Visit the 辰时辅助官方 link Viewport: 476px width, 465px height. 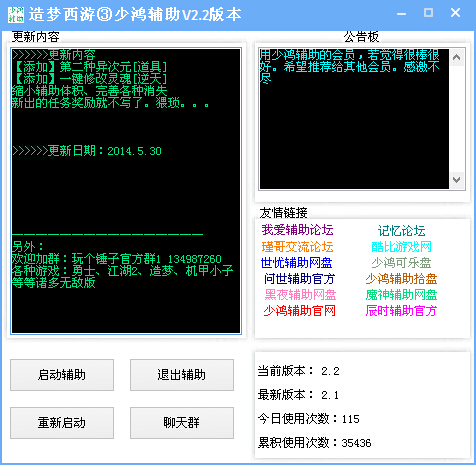[x=401, y=311]
